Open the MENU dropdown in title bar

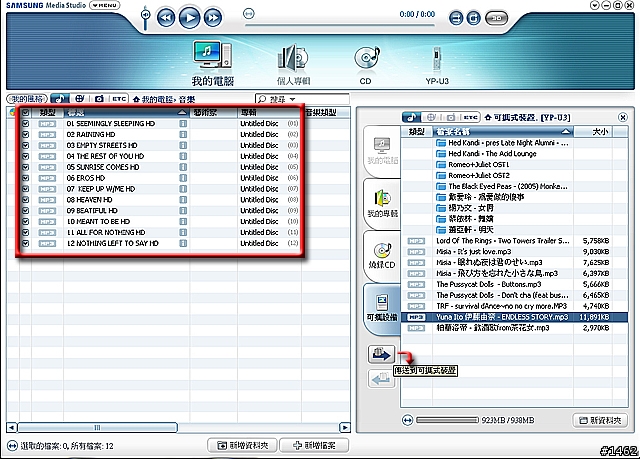(104, 5)
